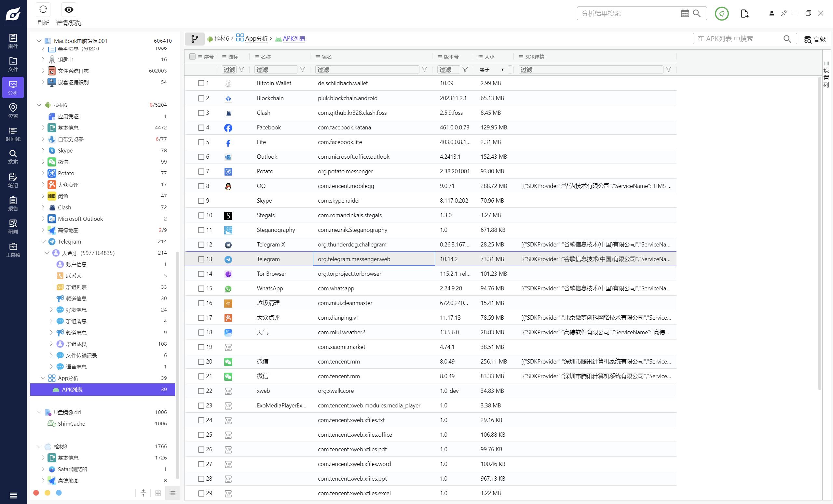This screenshot has height=504, width=833.
Task: Check the Tor Browser row checkbox
Action: (x=201, y=274)
